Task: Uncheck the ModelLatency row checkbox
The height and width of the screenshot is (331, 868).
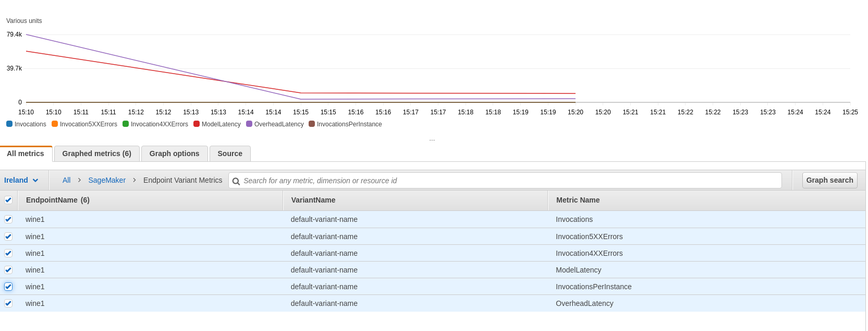Action: pyautogui.click(x=8, y=270)
